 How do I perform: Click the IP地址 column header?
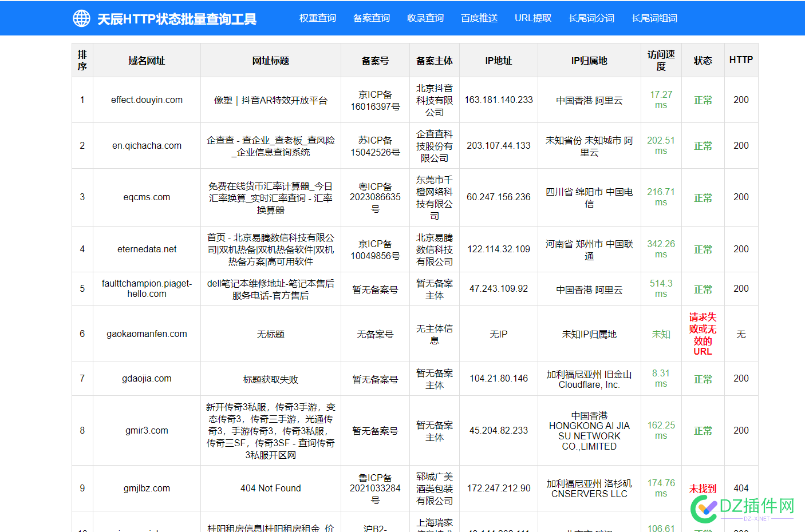click(x=499, y=61)
